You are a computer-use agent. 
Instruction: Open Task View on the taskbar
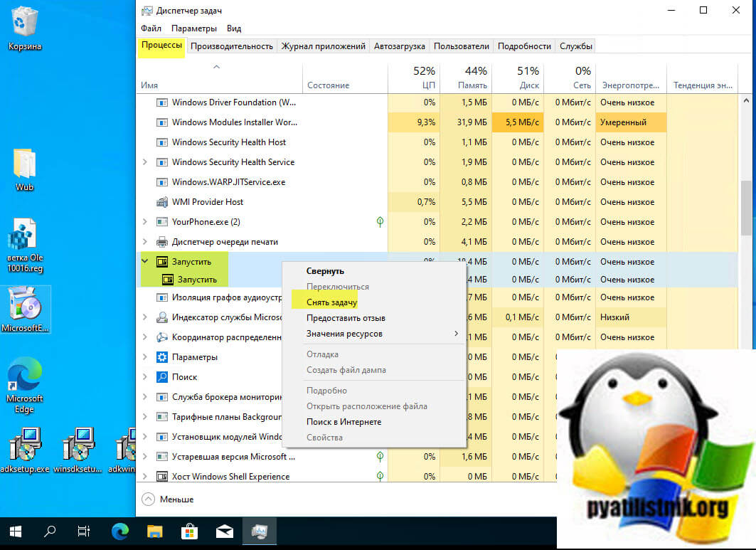pyautogui.click(x=84, y=531)
